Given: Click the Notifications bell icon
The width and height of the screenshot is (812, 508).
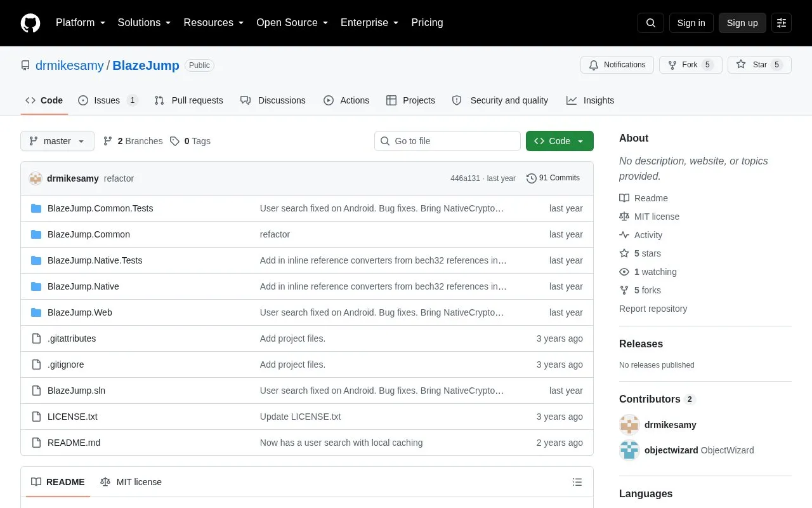Looking at the screenshot, I should tap(594, 65).
